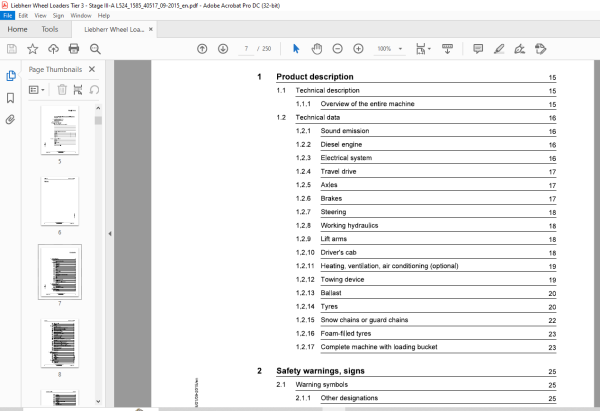
Task: Choose the Selection arrow tool
Action: point(296,49)
